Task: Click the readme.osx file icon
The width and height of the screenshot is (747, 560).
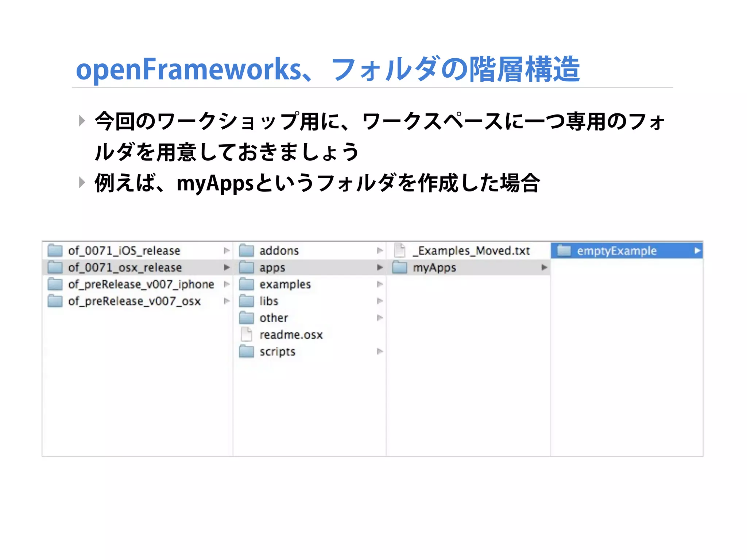Action: pyautogui.click(x=247, y=334)
